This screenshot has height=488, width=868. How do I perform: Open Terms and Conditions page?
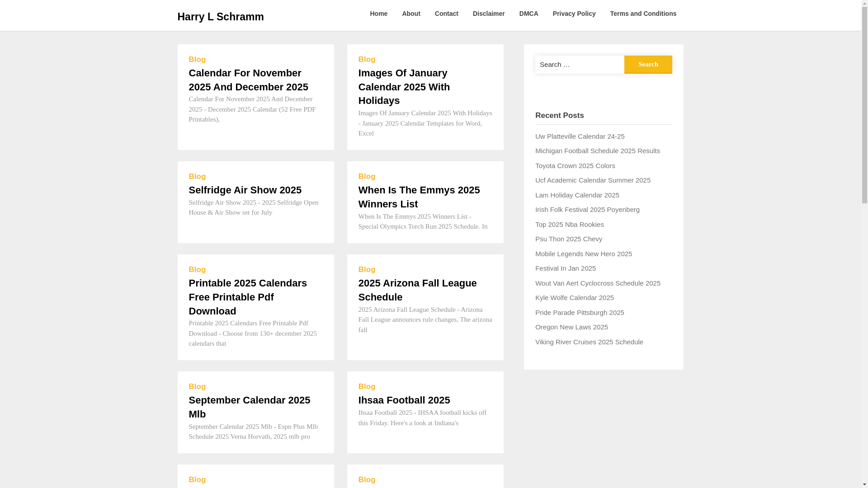tap(643, 14)
